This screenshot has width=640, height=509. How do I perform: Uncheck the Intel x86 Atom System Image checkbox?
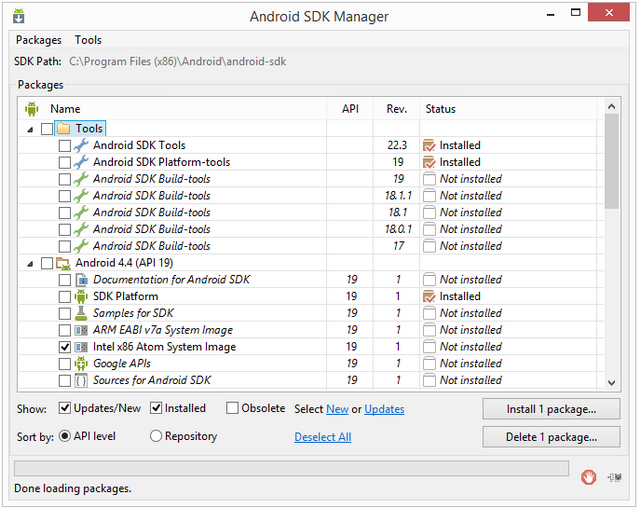64,347
